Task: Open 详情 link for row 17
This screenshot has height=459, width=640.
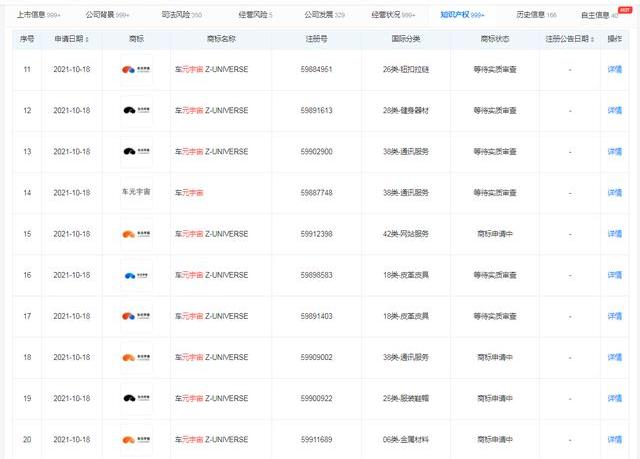Action: coord(615,316)
